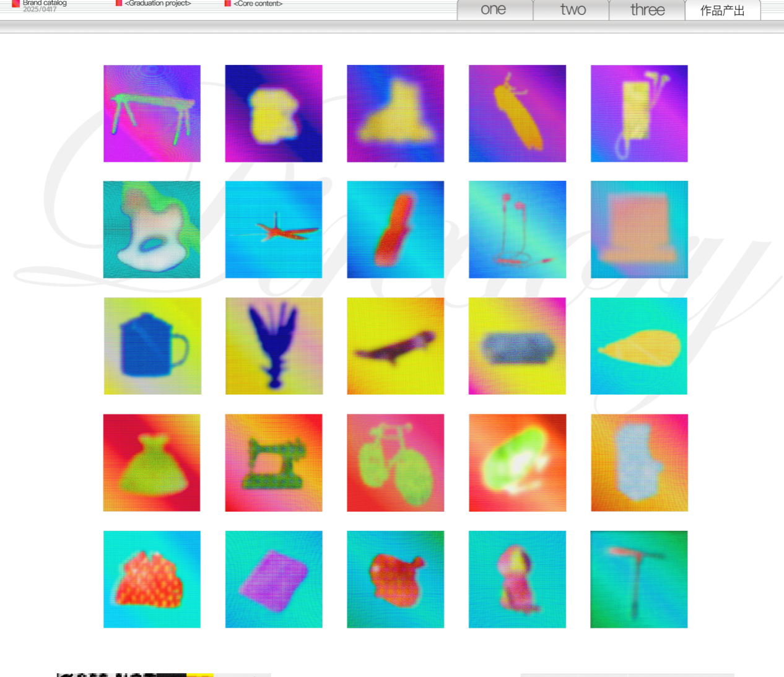Select the green dress on red tile

[x=152, y=463]
